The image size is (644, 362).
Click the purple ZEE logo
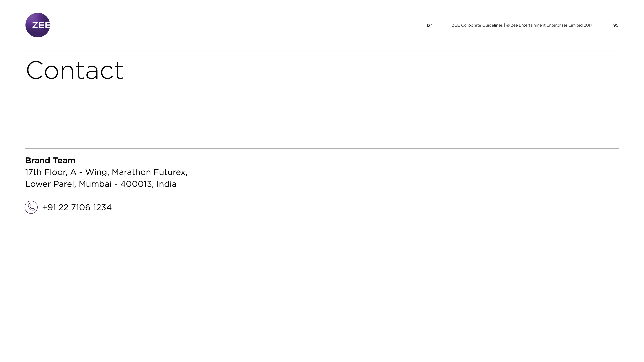click(x=38, y=25)
